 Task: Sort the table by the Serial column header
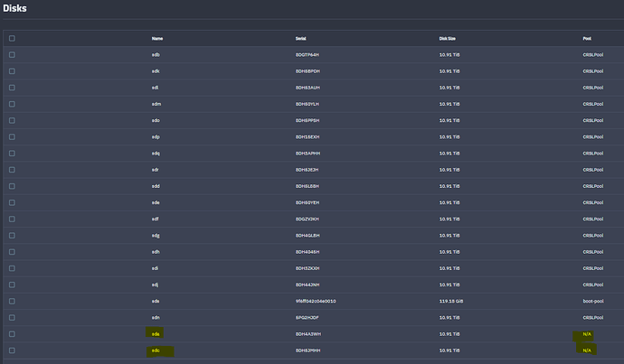pyautogui.click(x=300, y=39)
